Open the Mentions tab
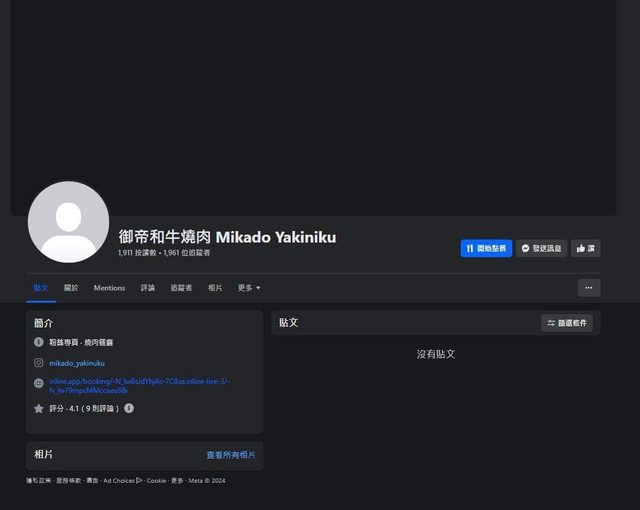The width and height of the screenshot is (640, 510). point(109,288)
